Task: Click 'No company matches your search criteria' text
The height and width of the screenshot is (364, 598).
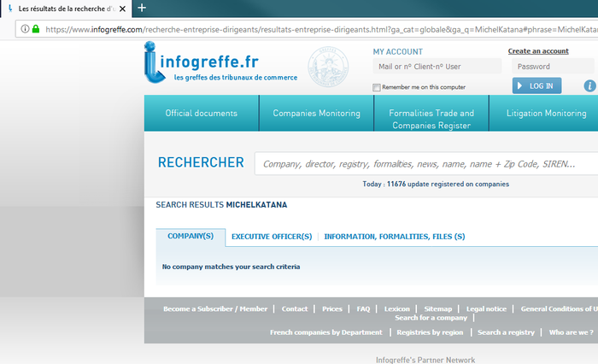Action: (x=231, y=267)
